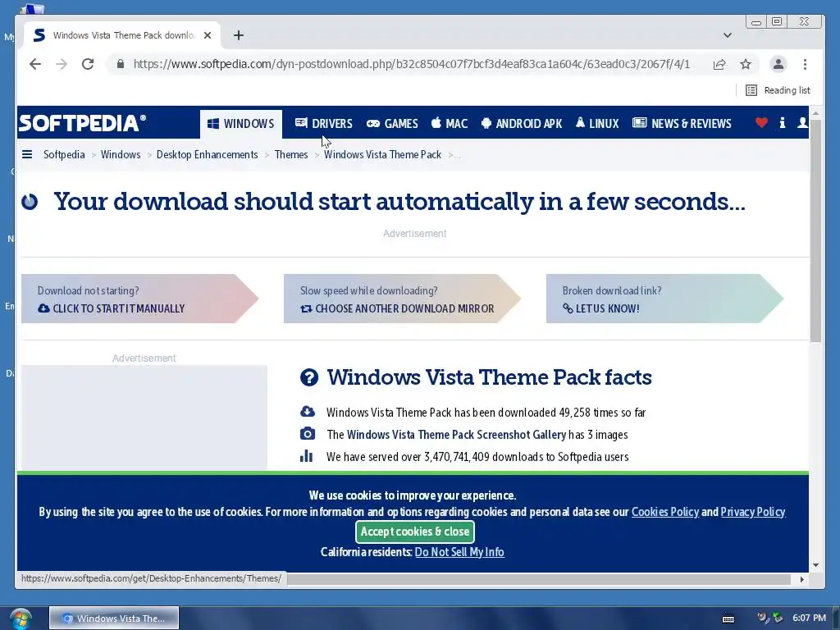Click the taskbar clock showing 6:07 PM

click(809, 619)
